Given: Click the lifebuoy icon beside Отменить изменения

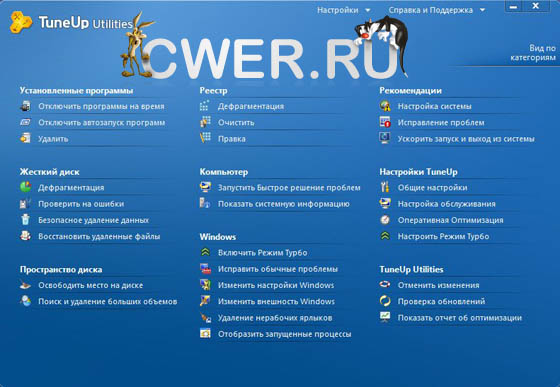Looking at the screenshot, I should tap(385, 285).
